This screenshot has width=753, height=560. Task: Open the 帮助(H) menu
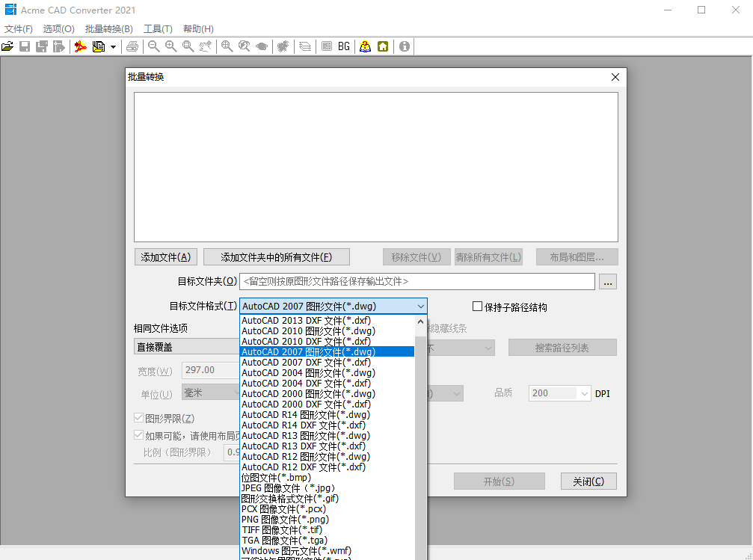(x=198, y=29)
